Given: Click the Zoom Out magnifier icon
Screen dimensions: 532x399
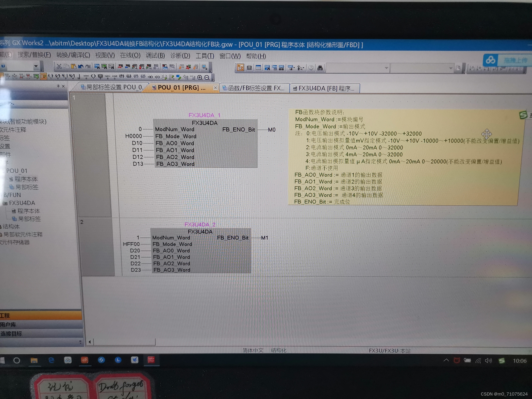Looking at the screenshot, I should (x=207, y=77).
